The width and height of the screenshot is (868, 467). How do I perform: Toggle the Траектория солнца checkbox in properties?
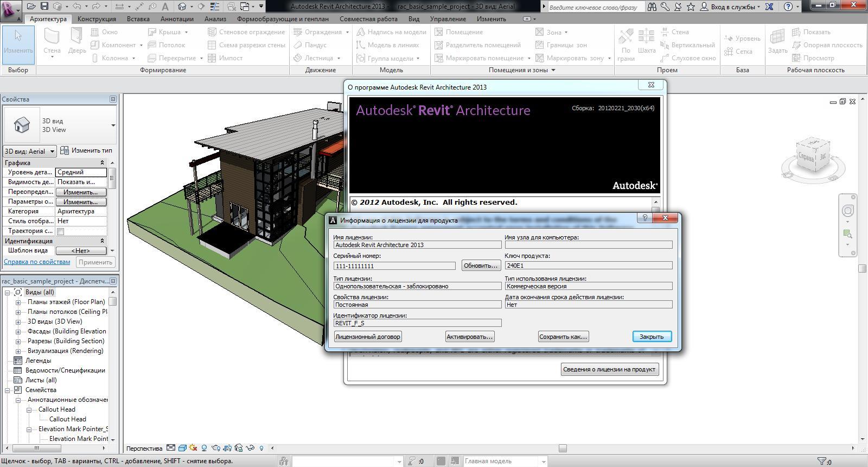click(61, 231)
